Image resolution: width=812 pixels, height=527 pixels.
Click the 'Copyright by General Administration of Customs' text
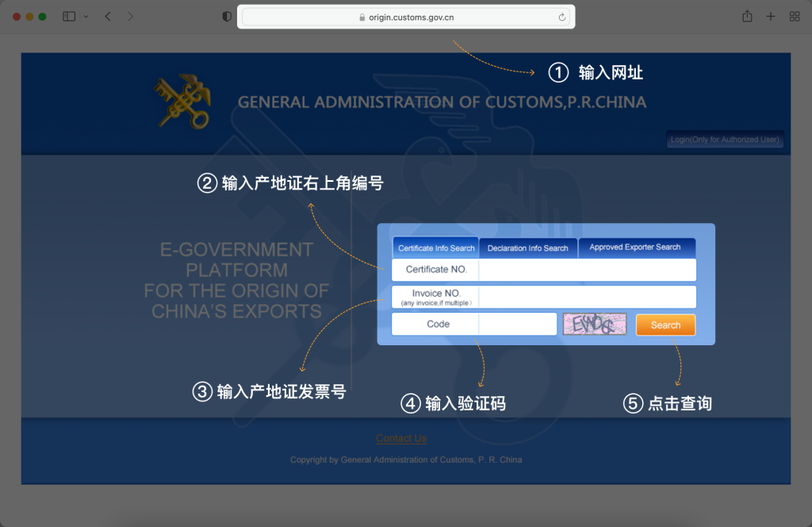click(406, 460)
